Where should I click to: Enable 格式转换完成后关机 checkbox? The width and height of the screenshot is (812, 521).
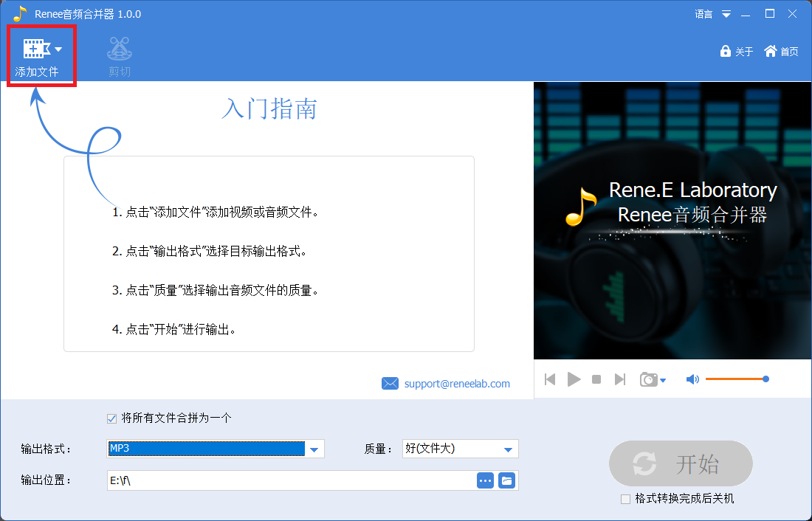tap(626, 499)
